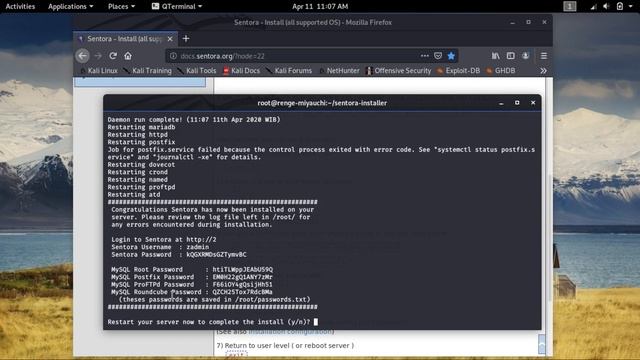Open Activities overview

click(x=20, y=6)
